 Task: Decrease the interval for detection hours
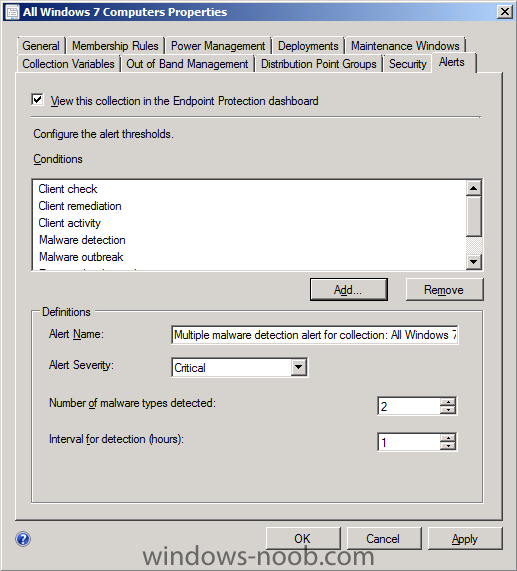coord(448,446)
